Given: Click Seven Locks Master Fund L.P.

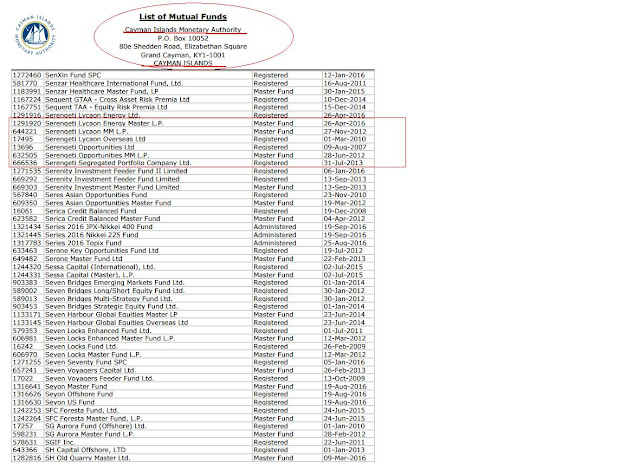Looking at the screenshot, I should (x=93, y=354).
